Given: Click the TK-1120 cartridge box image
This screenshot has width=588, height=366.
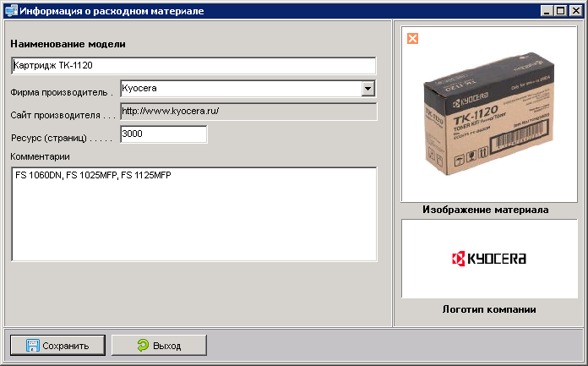Looking at the screenshot, I should 489,114.
